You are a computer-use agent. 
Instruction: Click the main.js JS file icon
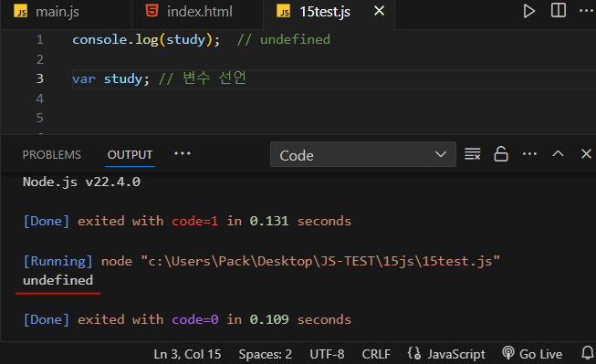click(20, 12)
